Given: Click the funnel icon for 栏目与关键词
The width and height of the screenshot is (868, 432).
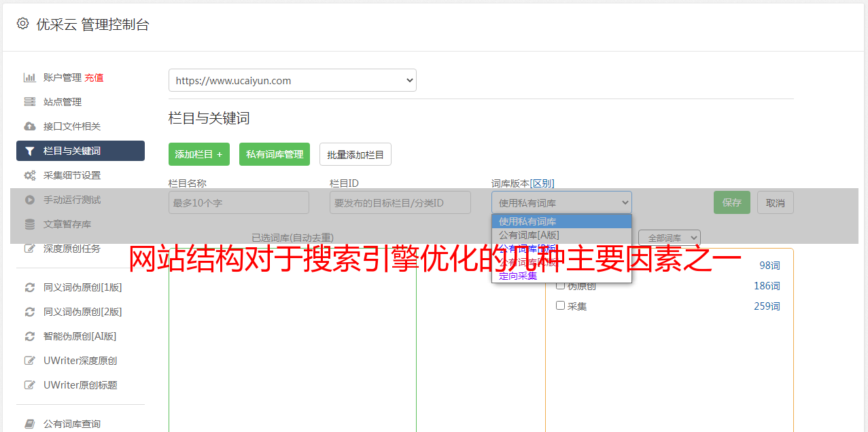Looking at the screenshot, I should pos(30,151).
